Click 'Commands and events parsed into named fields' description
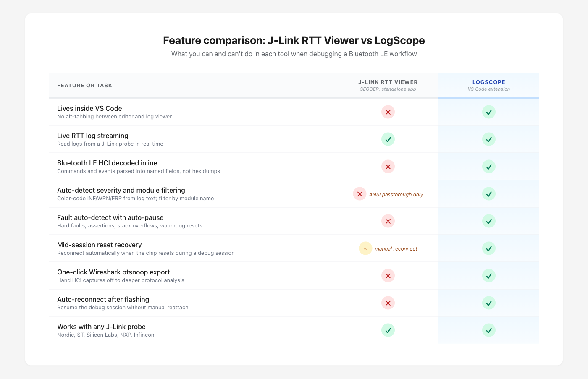 tap(139, 171)
